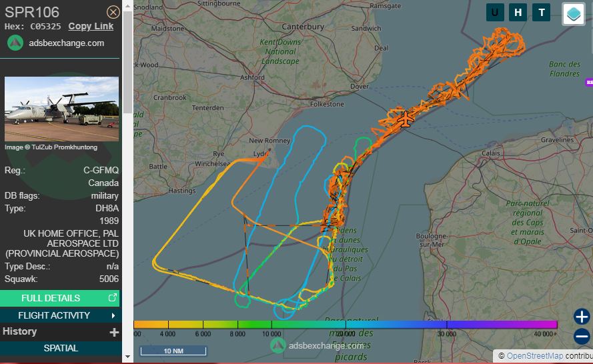Toggle the H map button
Screen dimensions: 593x364
tap(518, 13)
